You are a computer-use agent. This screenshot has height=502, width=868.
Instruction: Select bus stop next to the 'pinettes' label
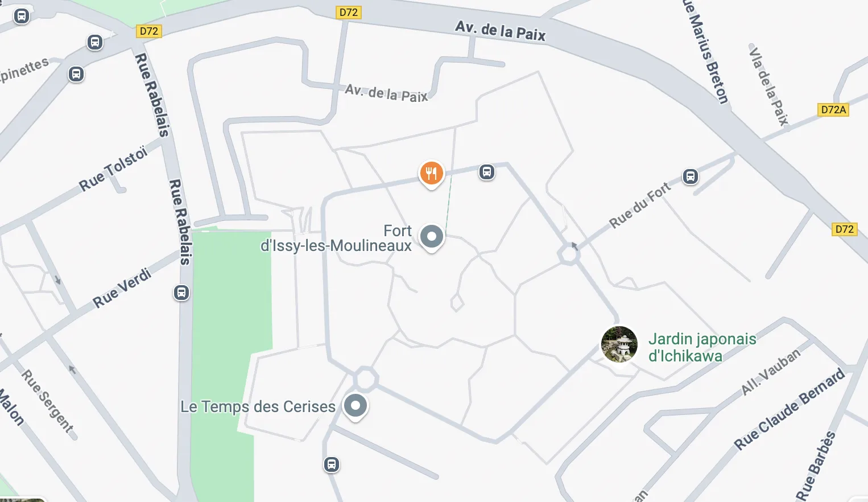coord(76,74)
